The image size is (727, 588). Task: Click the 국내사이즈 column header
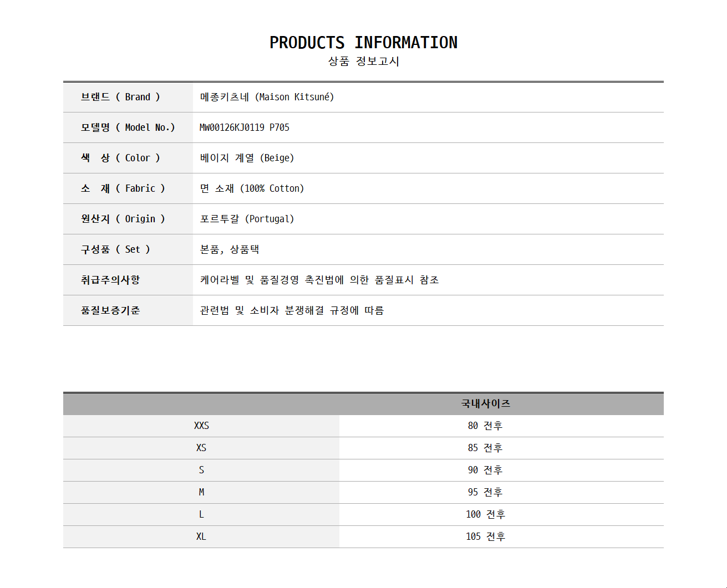485,403
